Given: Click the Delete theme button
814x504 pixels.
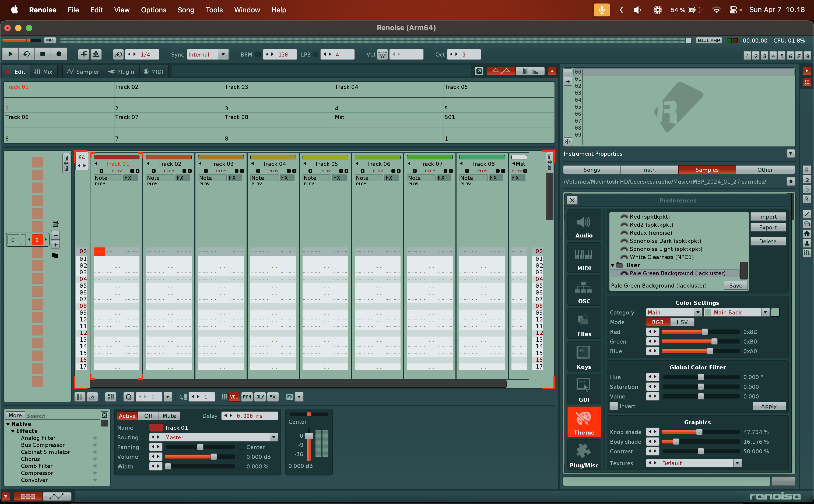Looking at the screenshot, I should [768, 241].
